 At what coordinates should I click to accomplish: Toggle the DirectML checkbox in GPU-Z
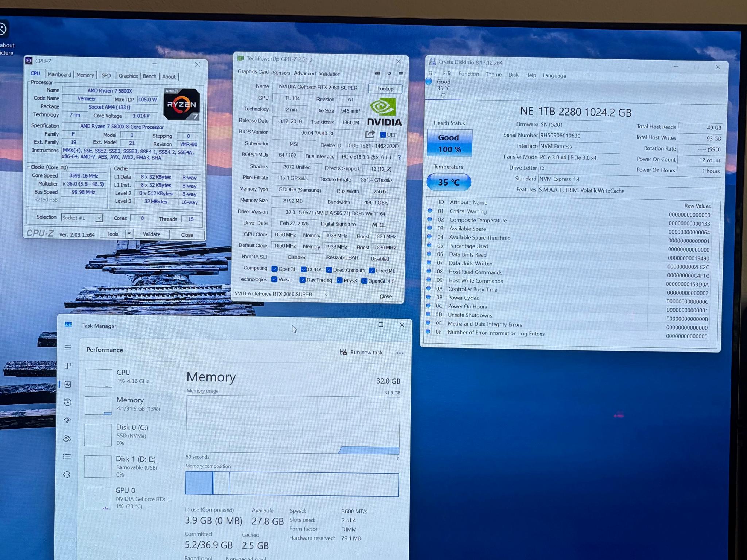(x=372, y=271)
